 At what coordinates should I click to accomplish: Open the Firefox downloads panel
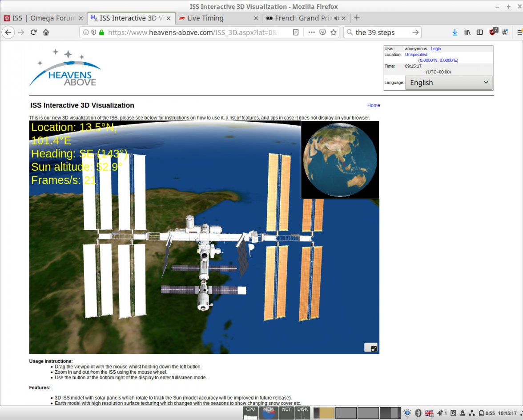[x=455, y=32]
